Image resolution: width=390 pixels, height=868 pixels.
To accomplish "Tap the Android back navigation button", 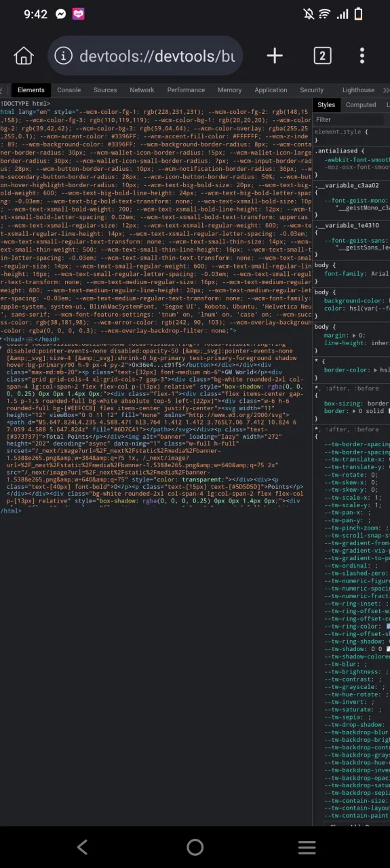I will coord(82,847).
